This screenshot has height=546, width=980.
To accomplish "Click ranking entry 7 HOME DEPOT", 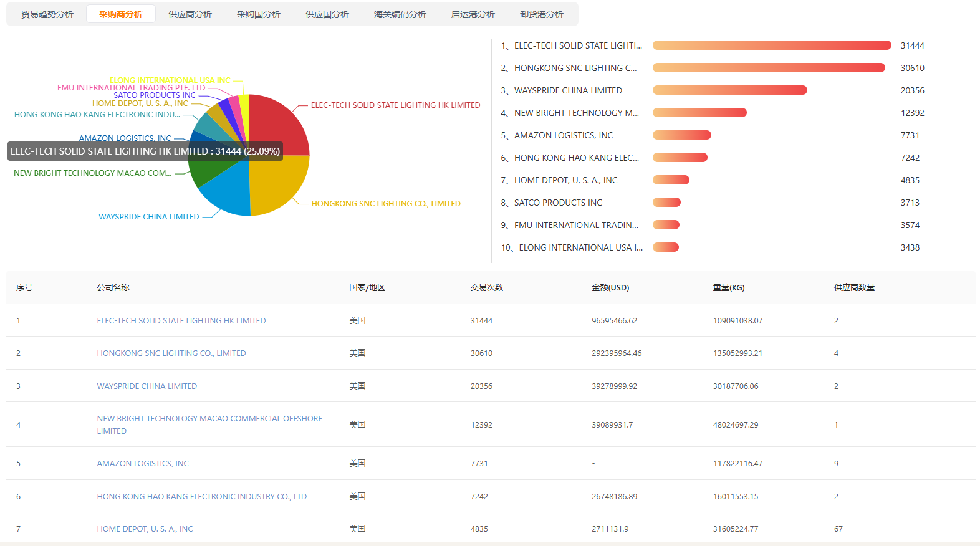I will click(559, 180).
